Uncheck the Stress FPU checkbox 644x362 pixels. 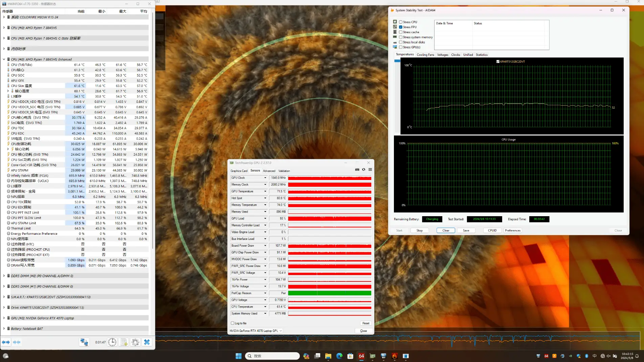[401, 27]
